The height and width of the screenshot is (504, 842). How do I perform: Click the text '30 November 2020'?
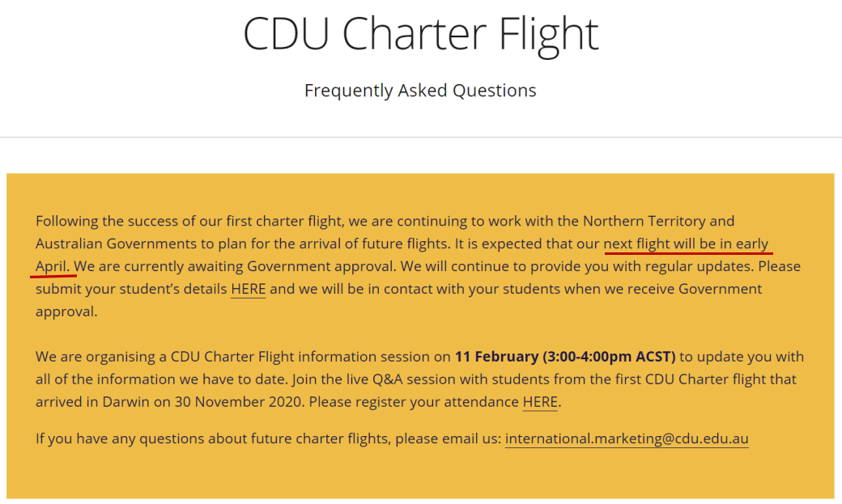[x=238, y=402]
